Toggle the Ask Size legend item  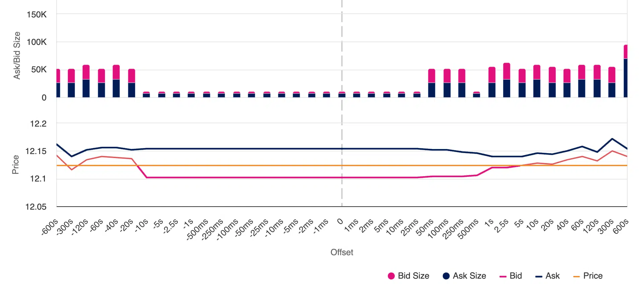[464, 276]
